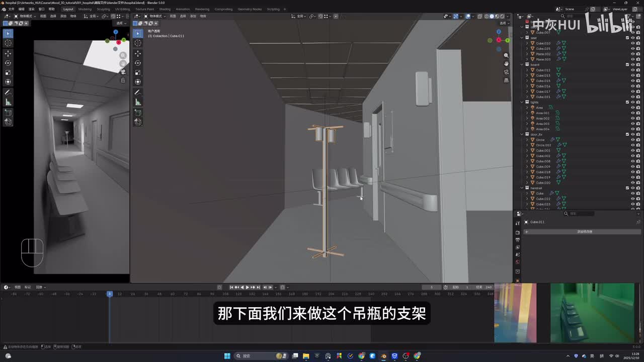Click the Blender icon in the taskbar
644x362 pixels.
click(x=383, y=356)
